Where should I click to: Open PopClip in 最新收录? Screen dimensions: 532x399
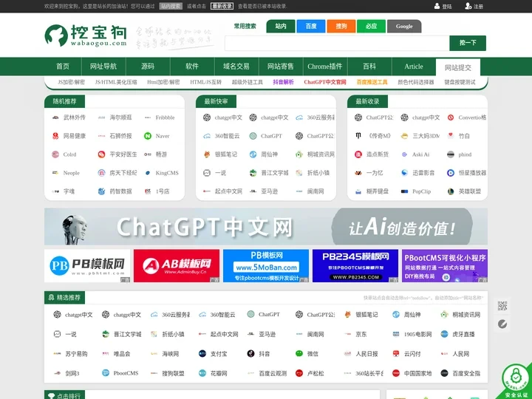coord(421,191)
